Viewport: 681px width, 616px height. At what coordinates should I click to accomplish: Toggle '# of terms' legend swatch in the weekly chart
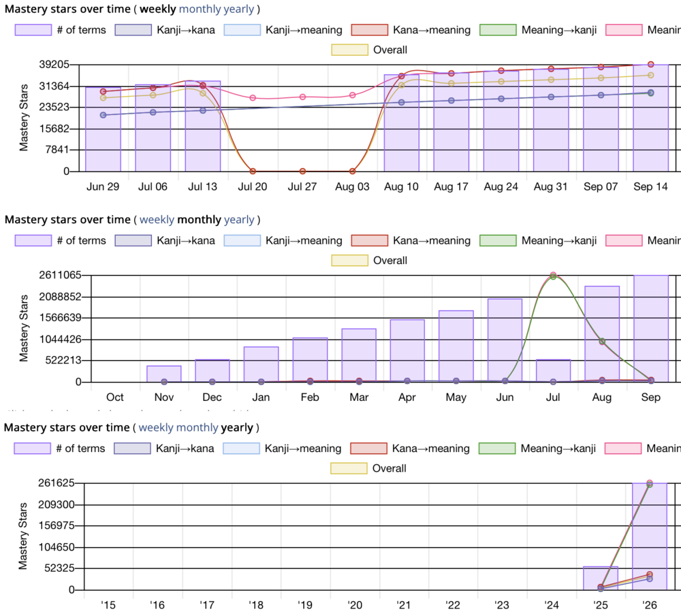(33, 30)
